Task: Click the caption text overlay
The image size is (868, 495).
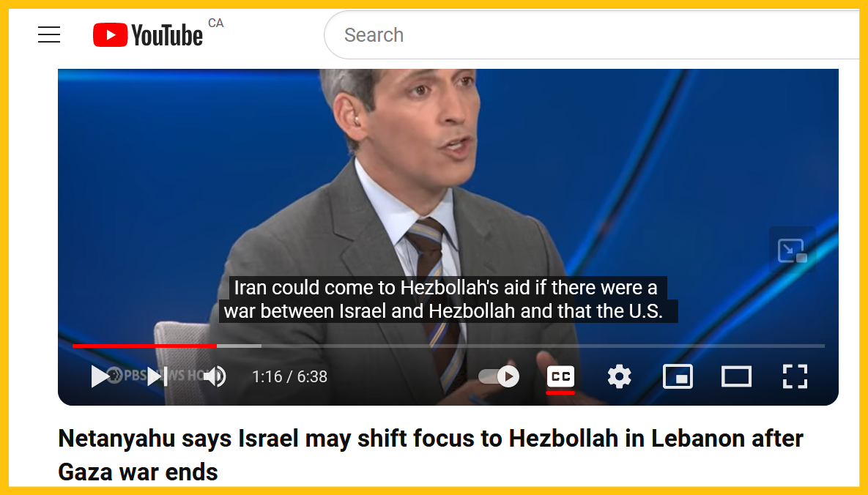Action: pyautogui.click(x=448, y=299)
